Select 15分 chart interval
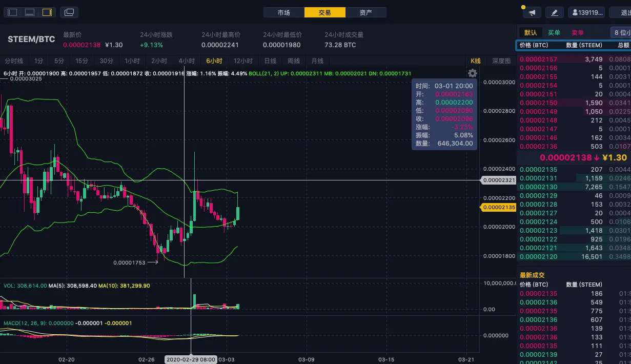631x364 pixels. pyautogui.click(x=82, y=61)
